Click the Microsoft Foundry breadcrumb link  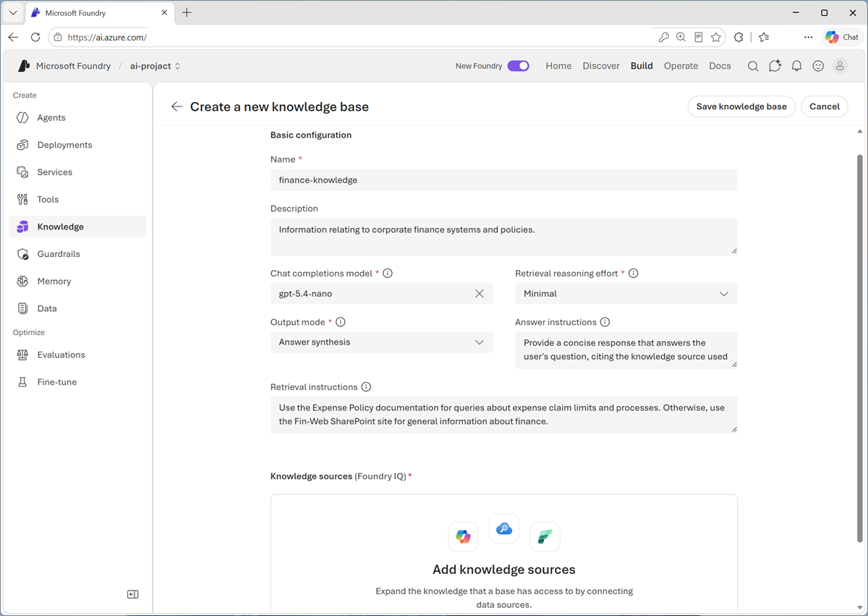73,66
